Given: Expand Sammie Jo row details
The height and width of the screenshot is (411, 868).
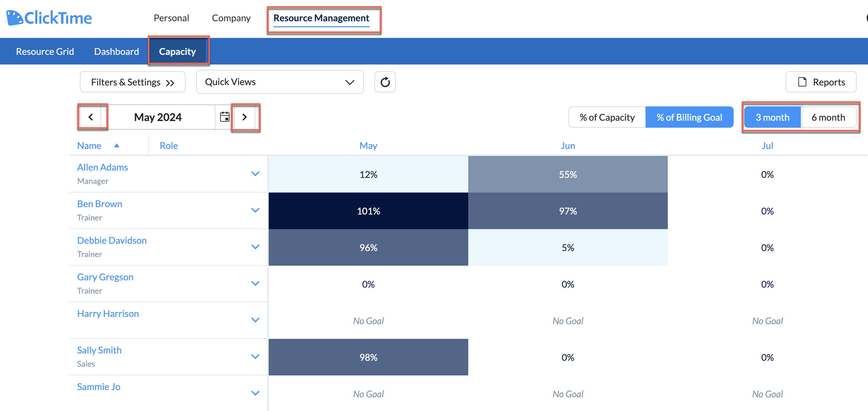Looking at the screenshot, I should pos(255,393).
